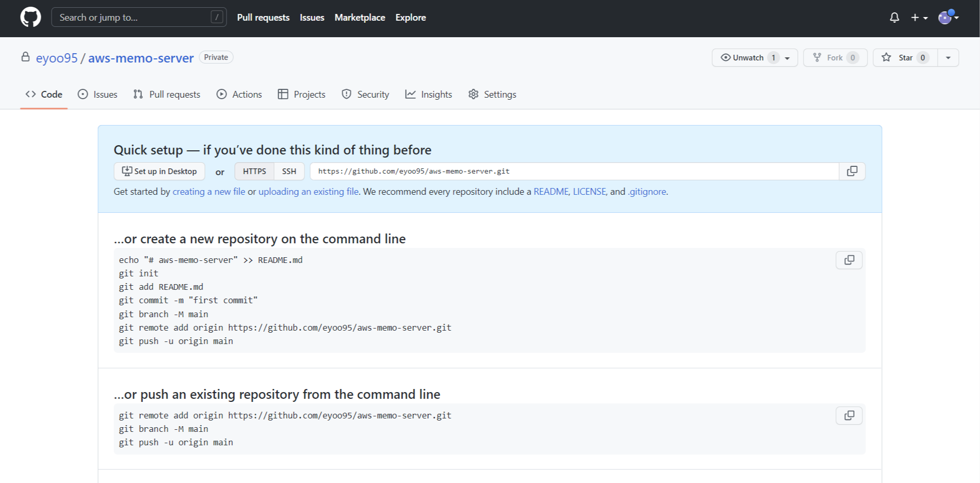This screenshot has width=980, height=483.
Task: Open Issues in top navigation
Action: tap(312, 18)
